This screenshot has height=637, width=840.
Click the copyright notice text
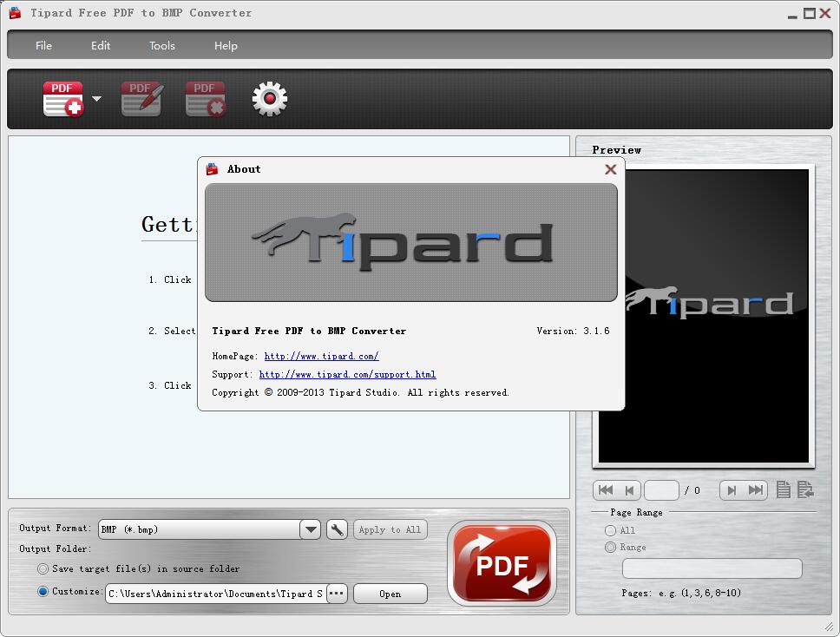pos(360,392)
